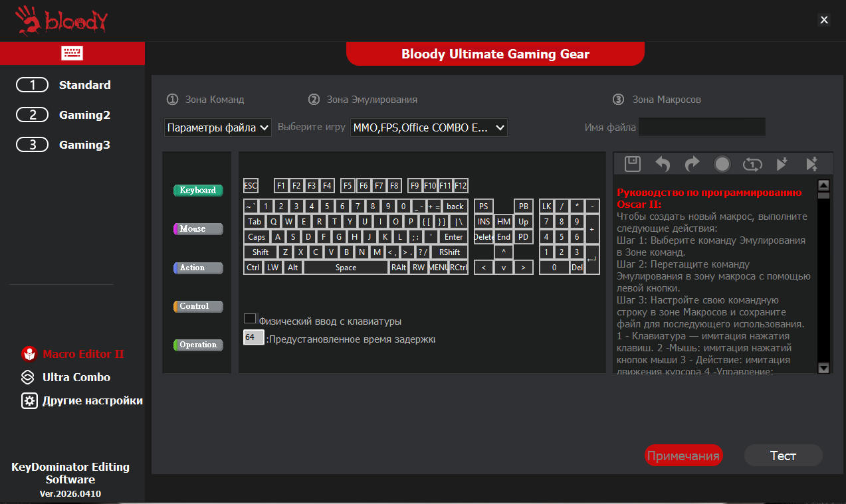Screen dimensions: 846x504
Task: Save the macro with the floppy disk icon
Action: point(633,163)
